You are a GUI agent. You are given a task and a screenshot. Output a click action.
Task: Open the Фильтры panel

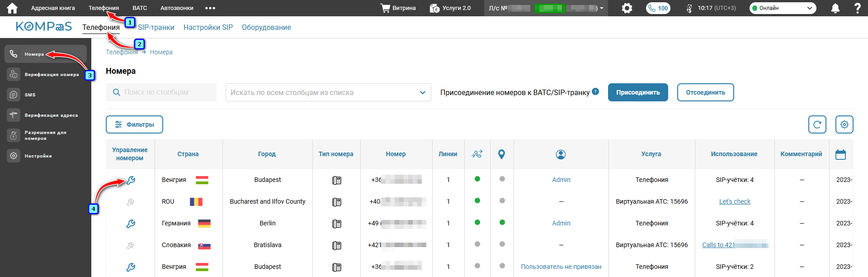(x=134, y=124)
